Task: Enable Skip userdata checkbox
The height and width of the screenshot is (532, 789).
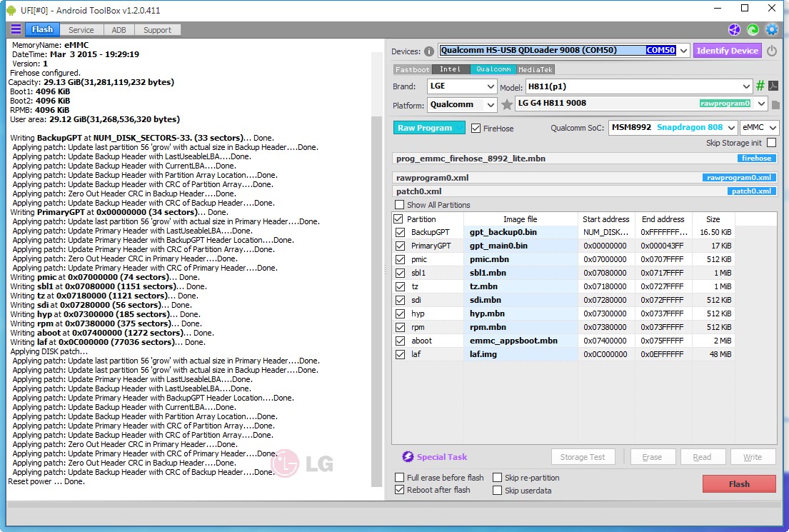Action: 497,490
